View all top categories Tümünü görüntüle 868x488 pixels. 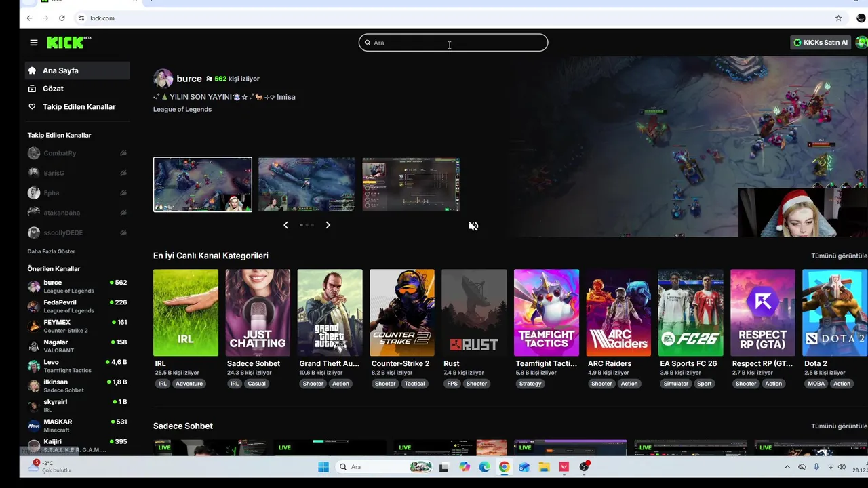coord(839,256)
